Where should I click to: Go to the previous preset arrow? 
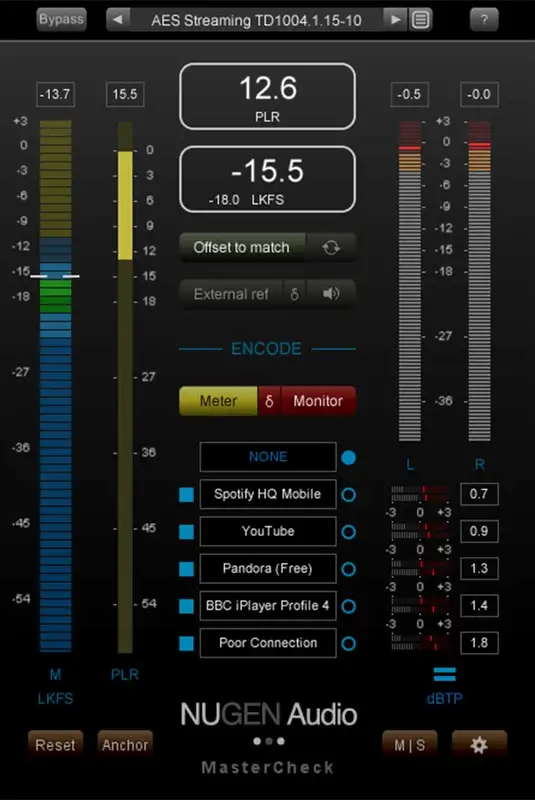click(118, 20)
